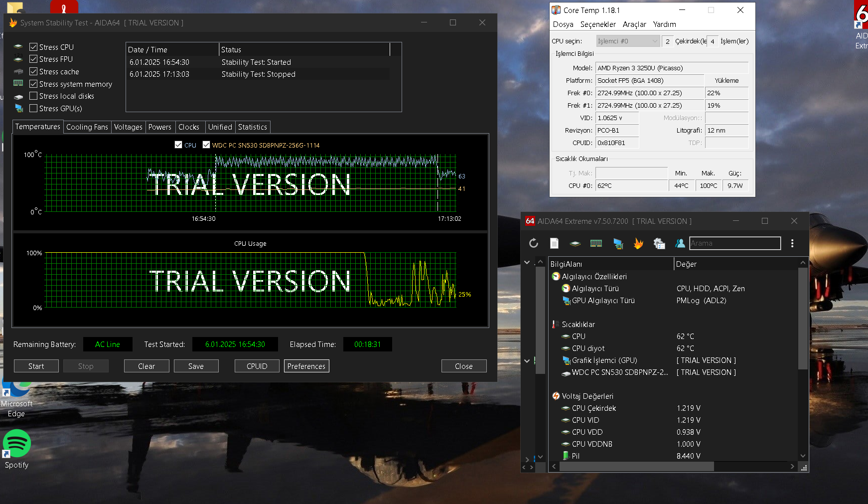Toggle the Stress GPU(s) checkbox
868x504 pixels.
[33, 108]
